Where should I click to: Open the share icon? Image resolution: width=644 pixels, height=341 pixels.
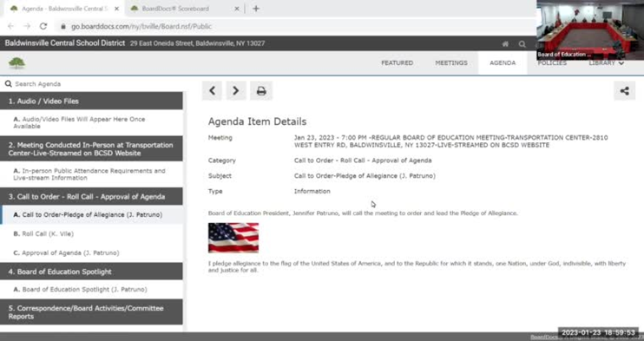[x=624, y=91]
